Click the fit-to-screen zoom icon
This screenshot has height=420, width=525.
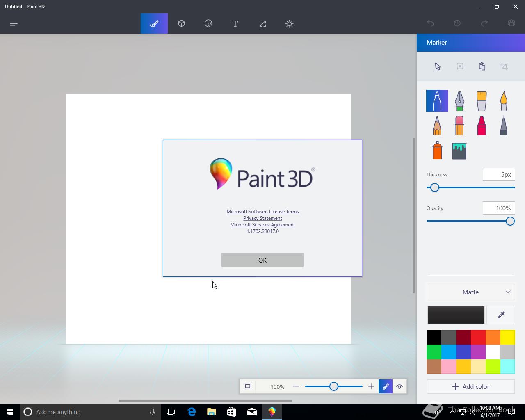(248, 386)
